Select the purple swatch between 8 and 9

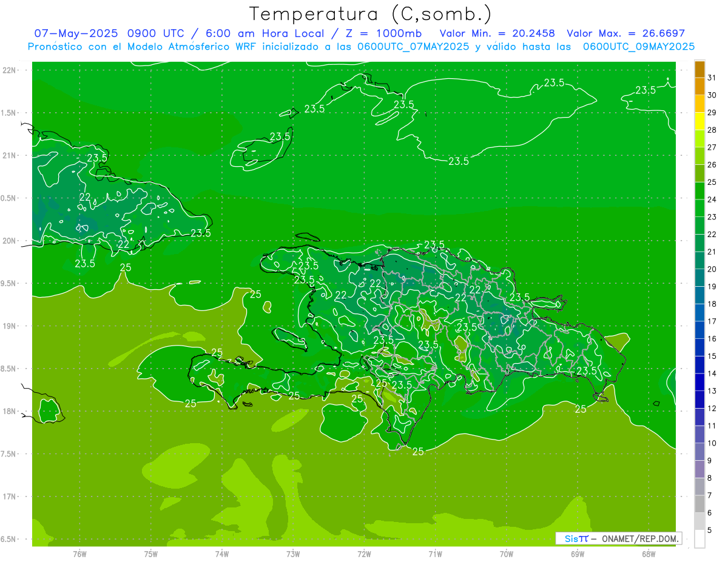699,470
